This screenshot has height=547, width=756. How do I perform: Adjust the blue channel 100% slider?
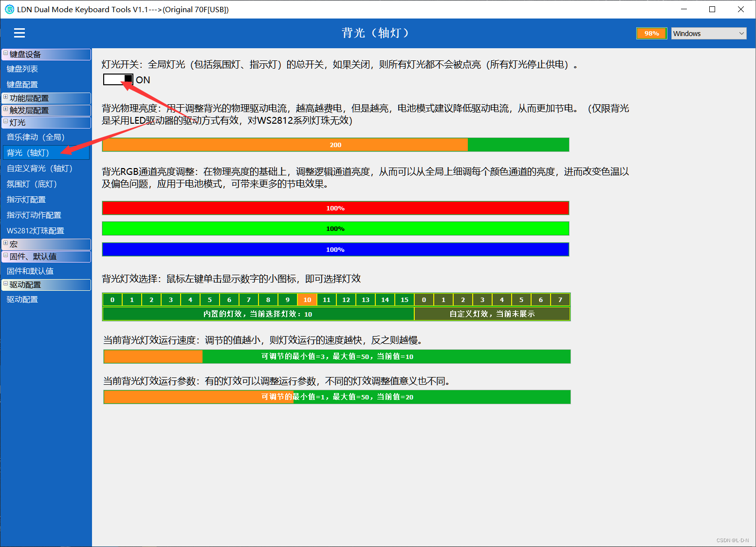click(335, 249)
